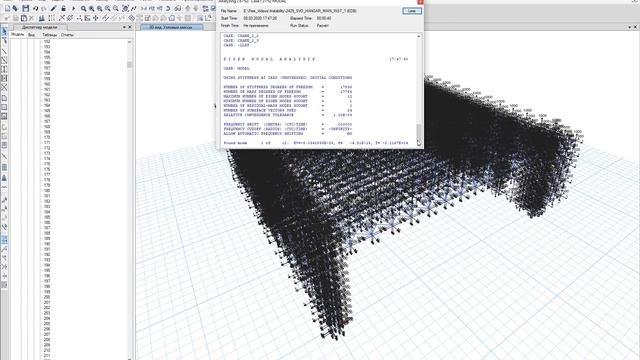The image size is (640, 360).
Task: Open the Модель tab in model explorer
Action: (17, 35)
